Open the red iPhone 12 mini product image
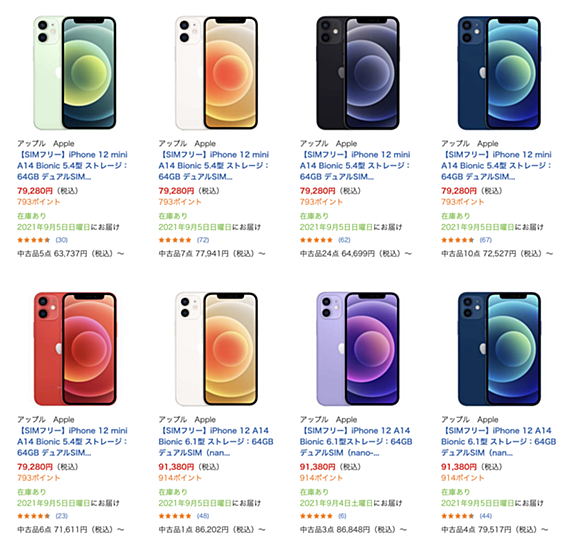Screen dimensions: 586x546 point(75,349)
